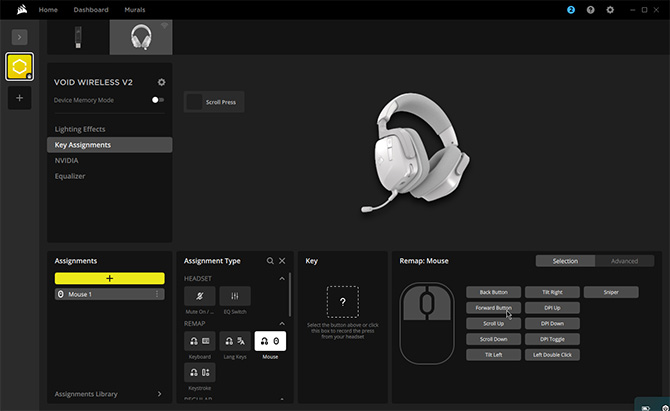Image resolution: width=670 pixels, height=411 pixels.
Task: Select the DPI Up option
Action: pos(552,308)
